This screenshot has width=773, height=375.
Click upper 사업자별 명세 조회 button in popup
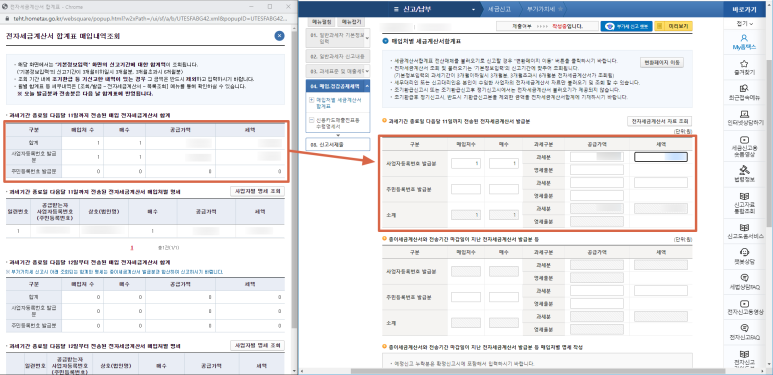pos(257,191)
